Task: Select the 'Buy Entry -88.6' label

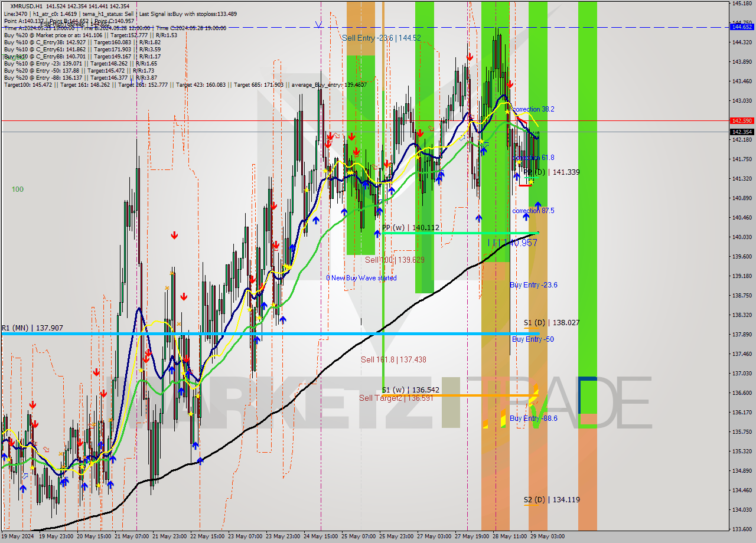Action: coord(533,418)
